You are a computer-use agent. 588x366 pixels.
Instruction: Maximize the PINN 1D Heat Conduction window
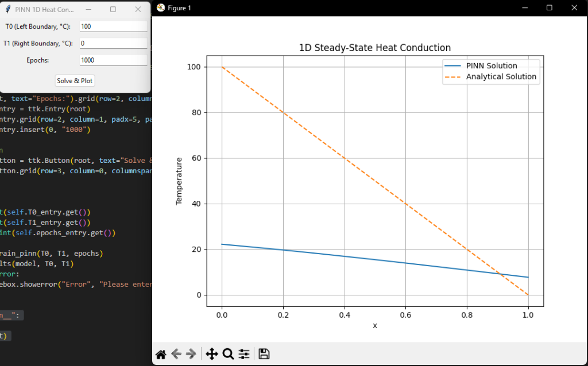click(113, 9)
